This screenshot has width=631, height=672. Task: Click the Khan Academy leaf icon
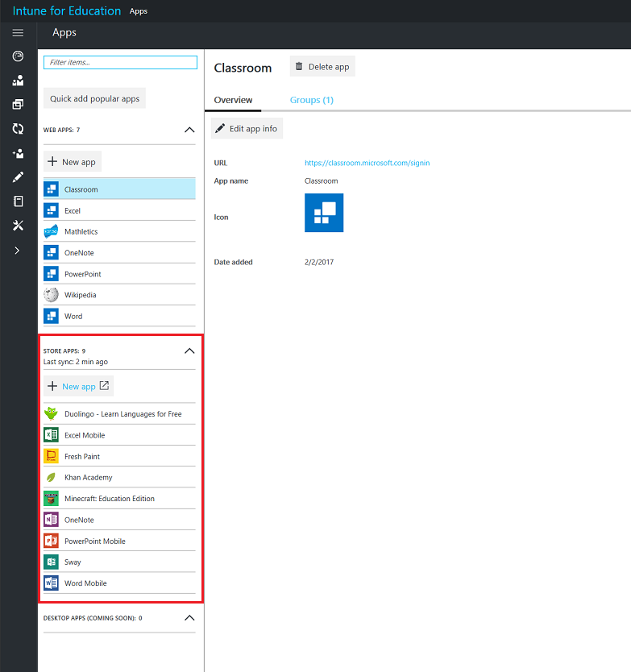51,477
